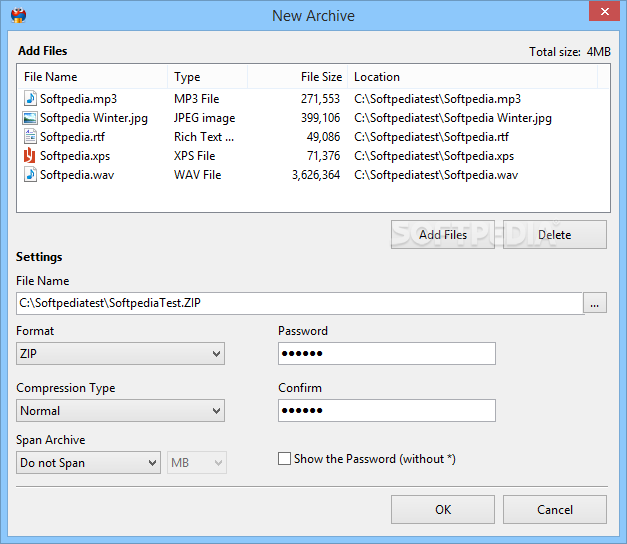Click the Softpedia.rtf document icon
The image size is (627, 544).
[30, 136]
